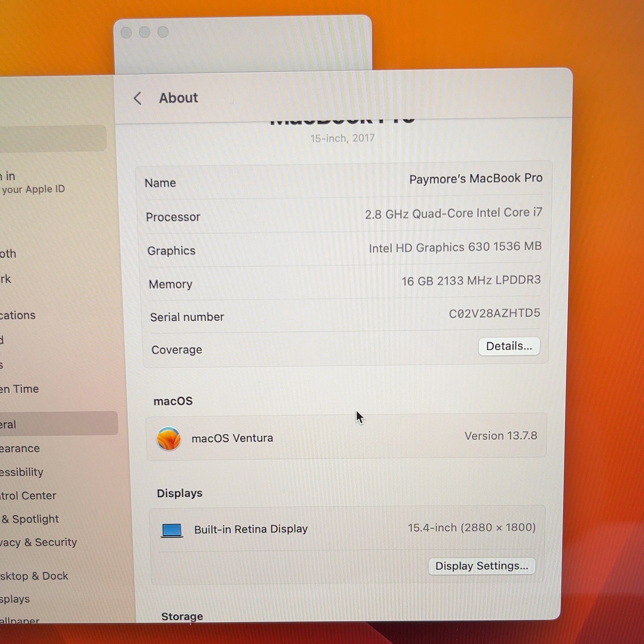This screenshot has width=644, height=644.
Task: Sign in with your Apple ID
Action: coord(32,183)
